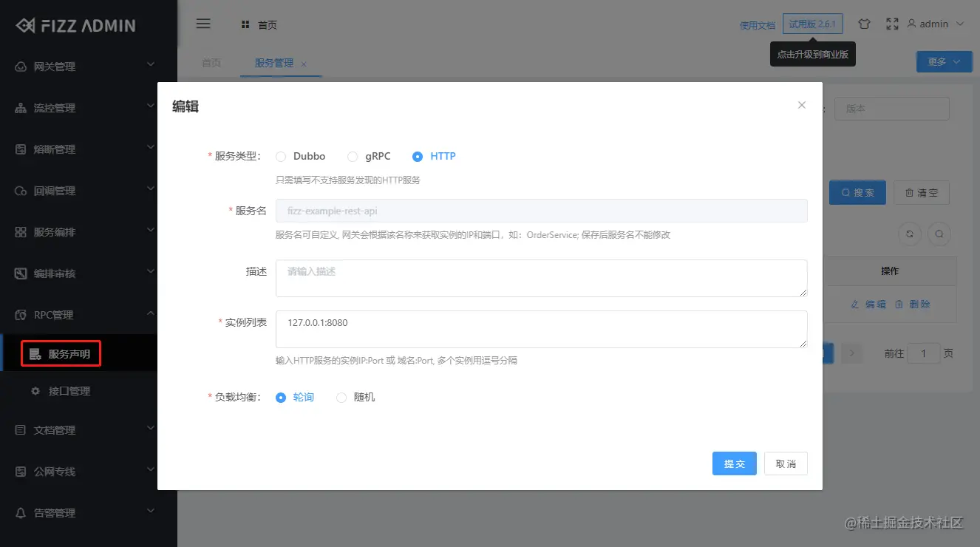Select the 服务声明 sidebar item with its icon
Image resolution: width=980 pixels, height=547 pixels.
click(x=59, y=353)
